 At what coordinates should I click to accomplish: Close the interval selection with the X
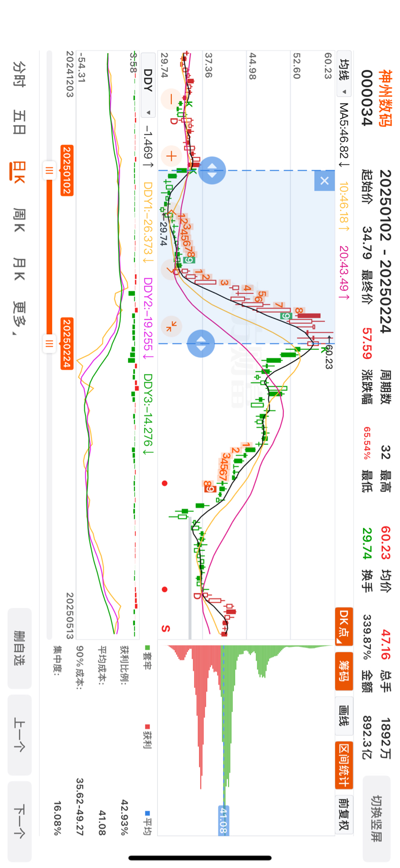click(x=324, y=181)
